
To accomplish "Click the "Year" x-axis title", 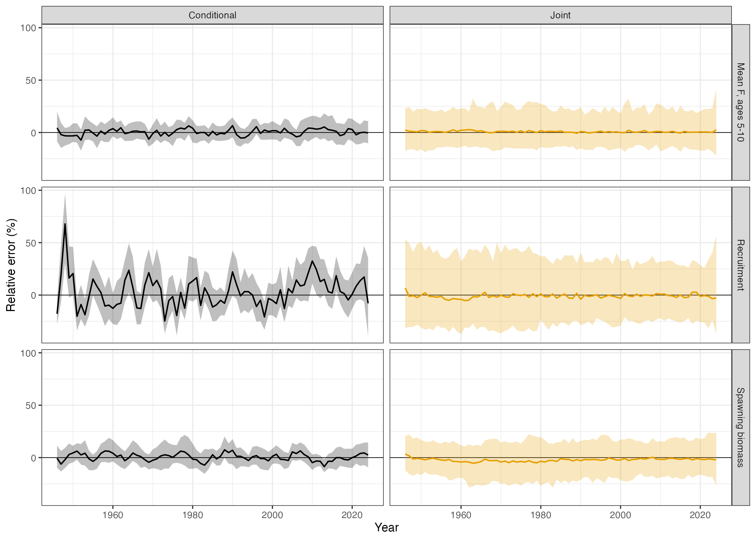I will point(387,527).
